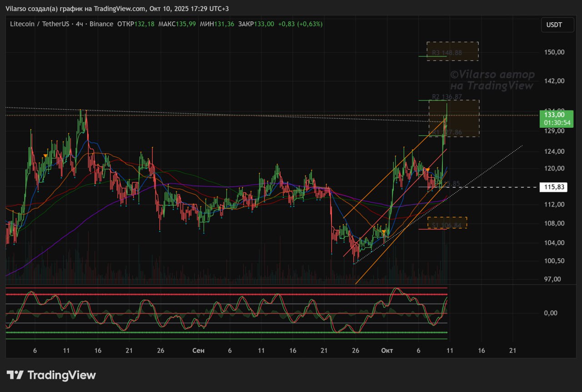Click the TradingView wordmark at bottom
The height and width of the screenshot is (392, 582).
(61, 375)
